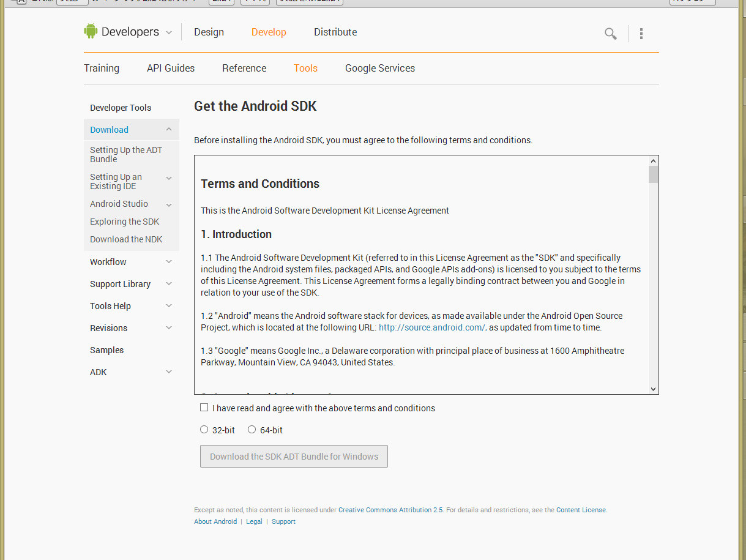Expand the Developers site dropdown arrow

tap(169, 32)
